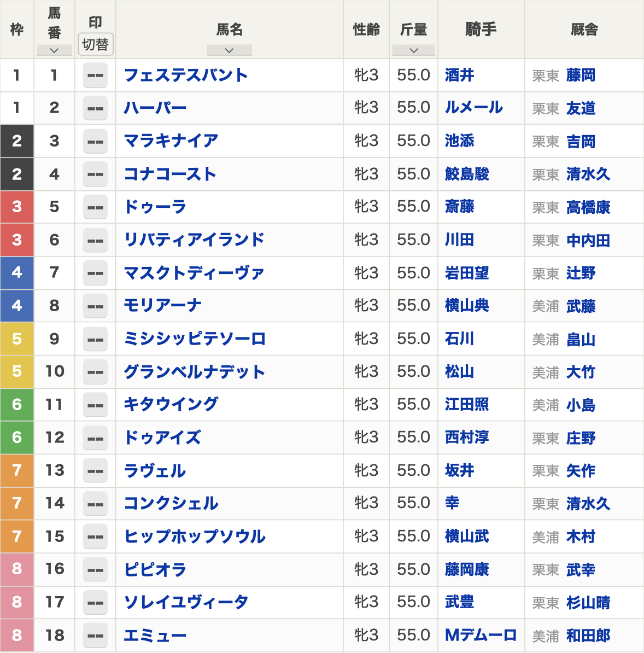Open horse page for ドゥーラ
This screenshot has height=653, width=644.
[x=155, y=207]
